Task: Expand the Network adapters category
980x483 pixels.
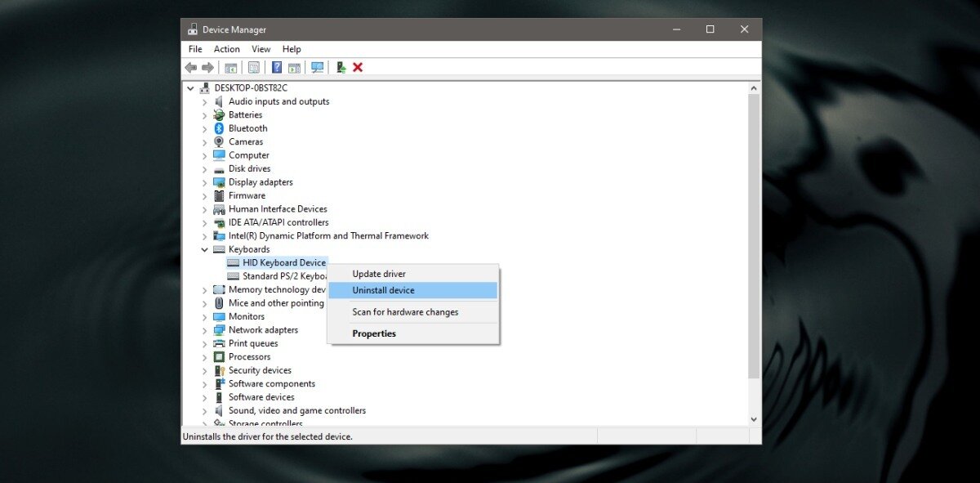Action: tap(205, 330)
